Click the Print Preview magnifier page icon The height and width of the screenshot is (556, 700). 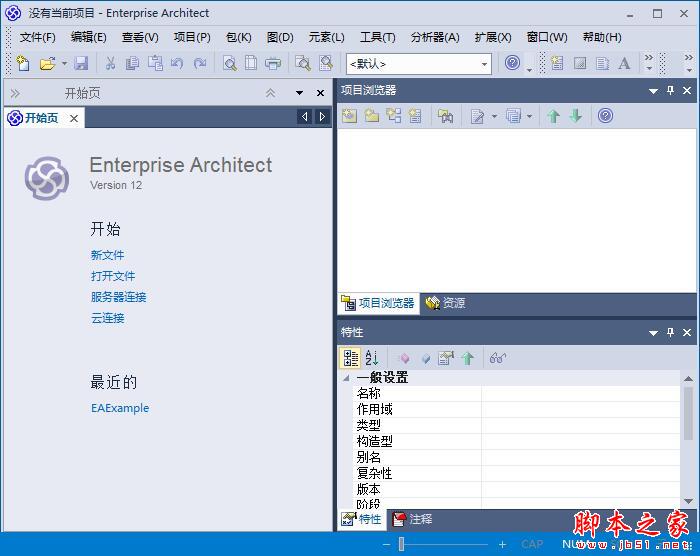229,63
